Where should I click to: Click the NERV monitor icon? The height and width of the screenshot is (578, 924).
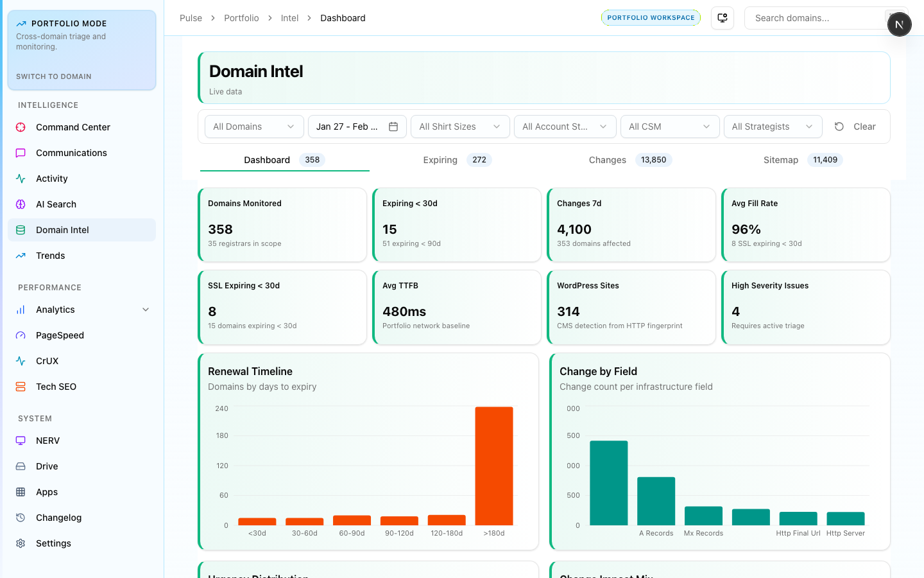[x=21, y=441]
